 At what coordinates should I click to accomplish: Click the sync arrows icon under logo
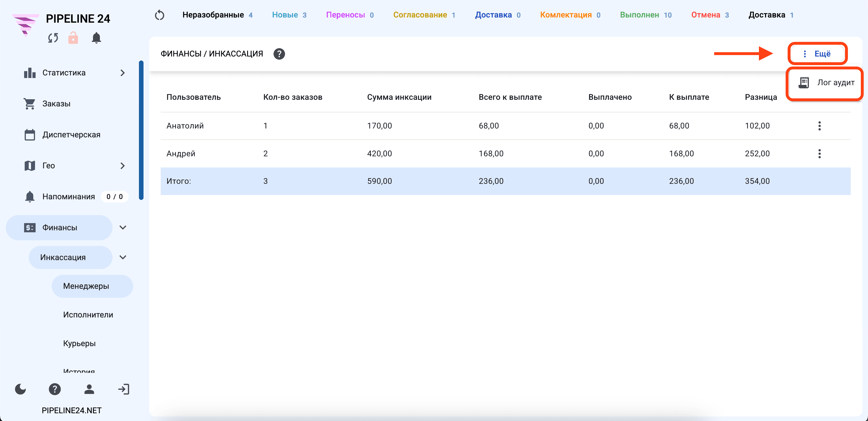pyautogui.click(x=53, y=38)
